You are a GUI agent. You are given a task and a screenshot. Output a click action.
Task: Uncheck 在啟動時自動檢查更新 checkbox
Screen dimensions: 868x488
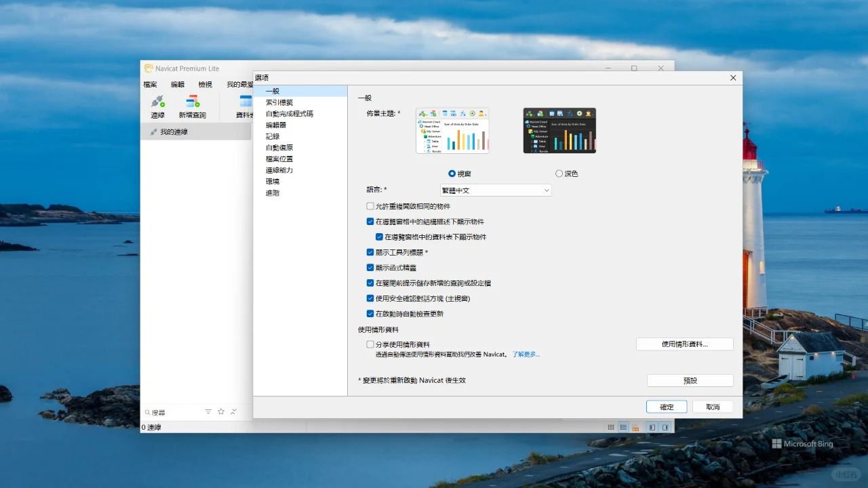pos(370,314)
